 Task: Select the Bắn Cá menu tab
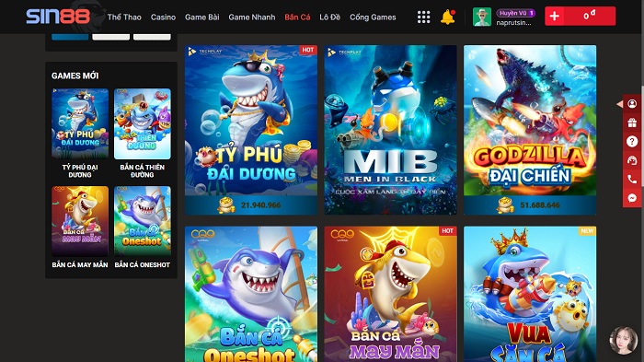click(x=297, y=18)
